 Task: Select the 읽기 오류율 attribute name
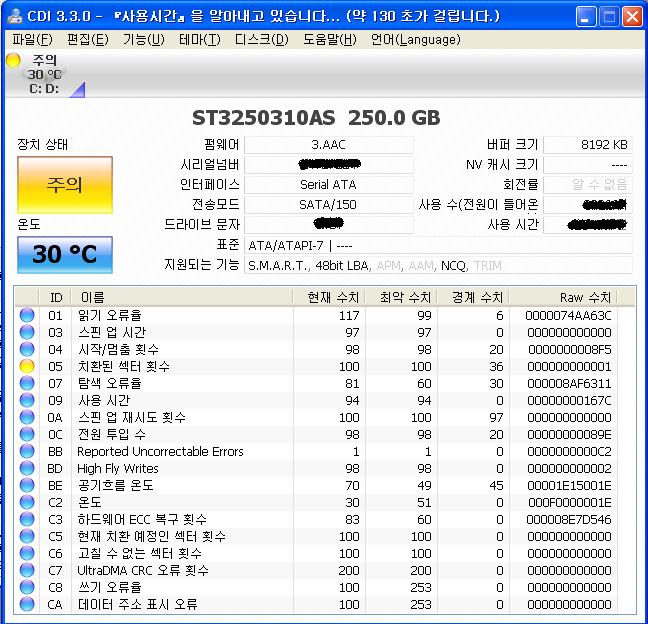[110, 315]
